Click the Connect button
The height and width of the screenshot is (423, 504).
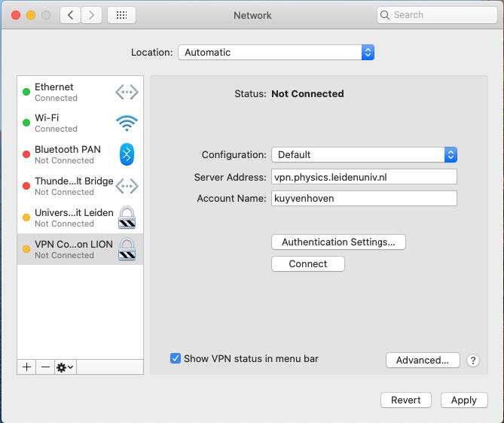tap(307, 264)
